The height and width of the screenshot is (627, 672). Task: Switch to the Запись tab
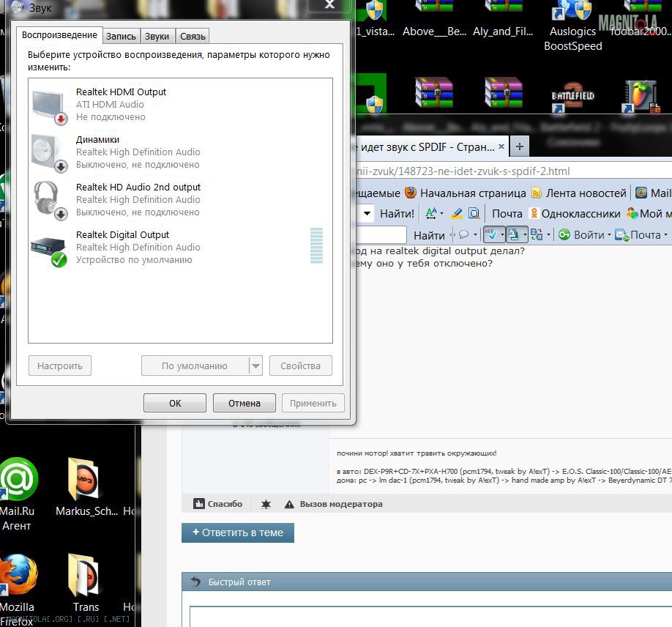point(121,37)
